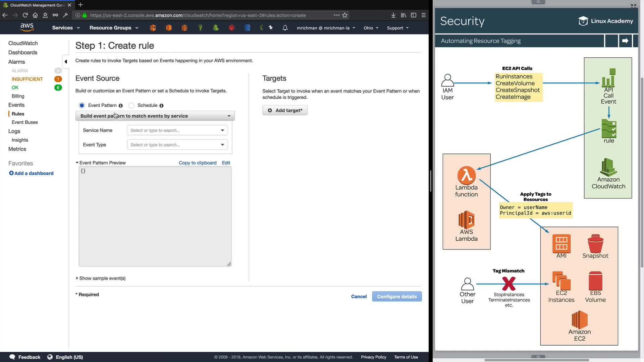Click the pin shortcut icon in AWS navbar

[x=271, y=28]
